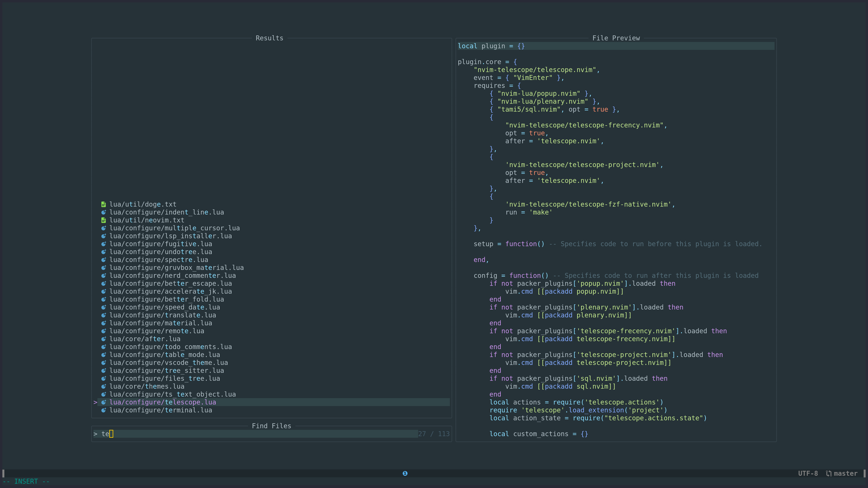Click the Lua icon beside fugitive.lua
868x488 pixels.
(104, 244)
